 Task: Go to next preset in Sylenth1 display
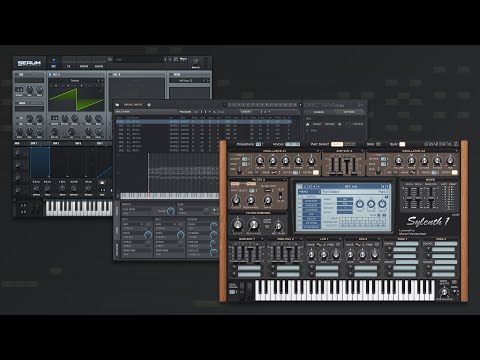[x=387, y=186]
